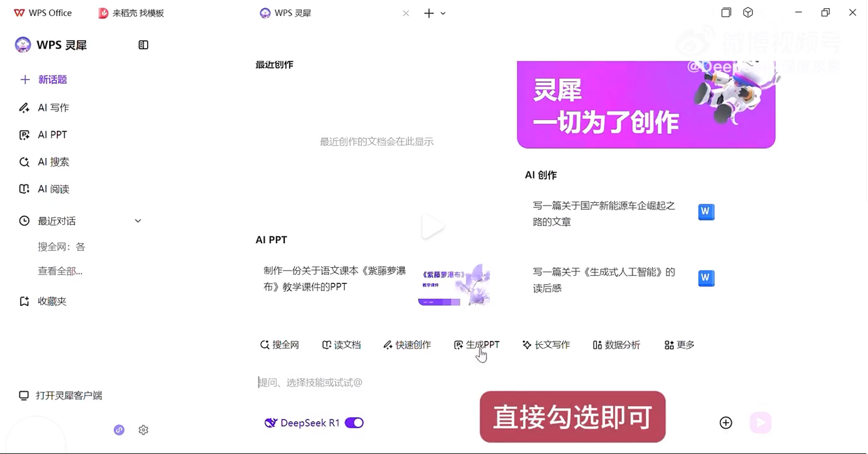Open AI 搜索 in the sidebar
The width and height of the screenshot is (868, 454).
[45, 162]
